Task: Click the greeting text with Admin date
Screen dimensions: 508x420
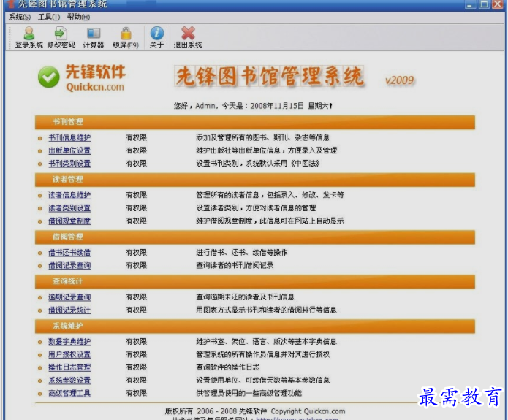Action: tap(253, 106)
